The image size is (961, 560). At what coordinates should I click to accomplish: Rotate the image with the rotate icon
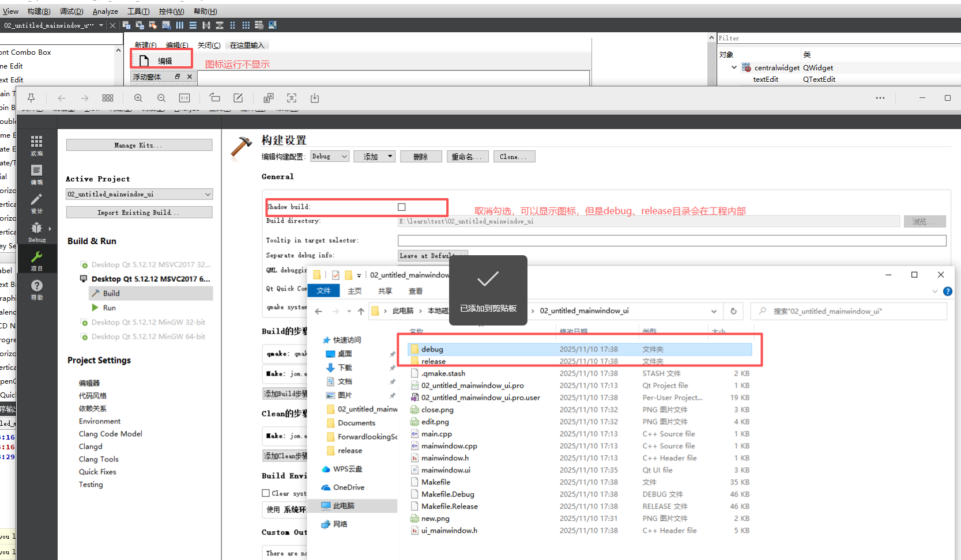tap(215, 98)
